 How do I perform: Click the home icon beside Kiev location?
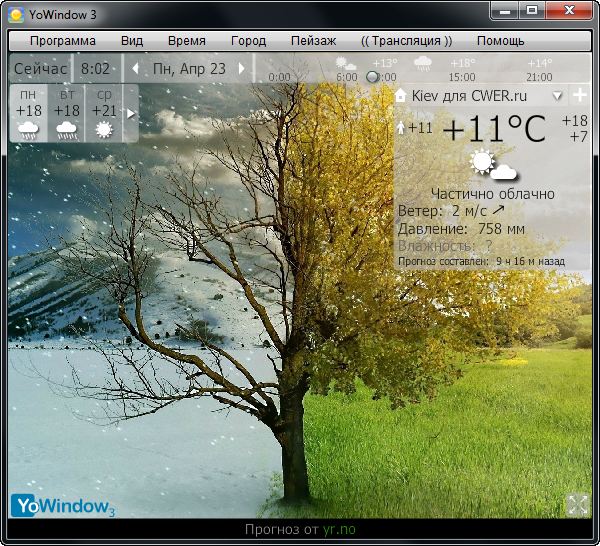401,96
